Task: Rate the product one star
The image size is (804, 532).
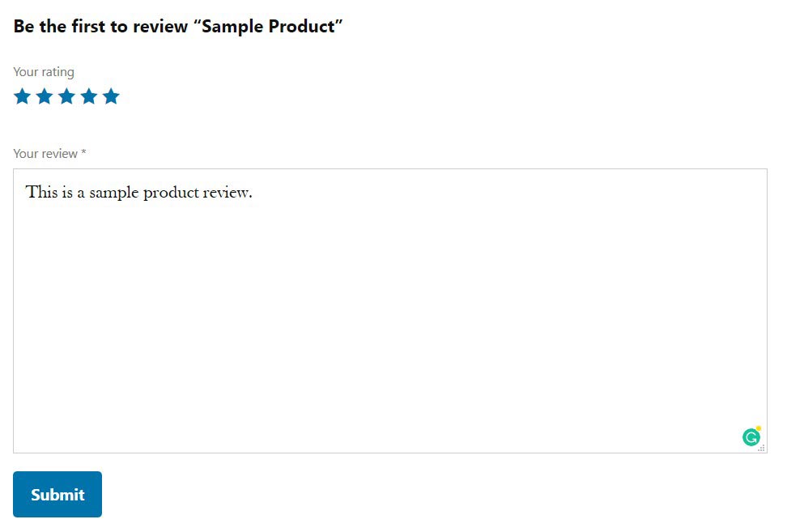Action: pos(22,97)
